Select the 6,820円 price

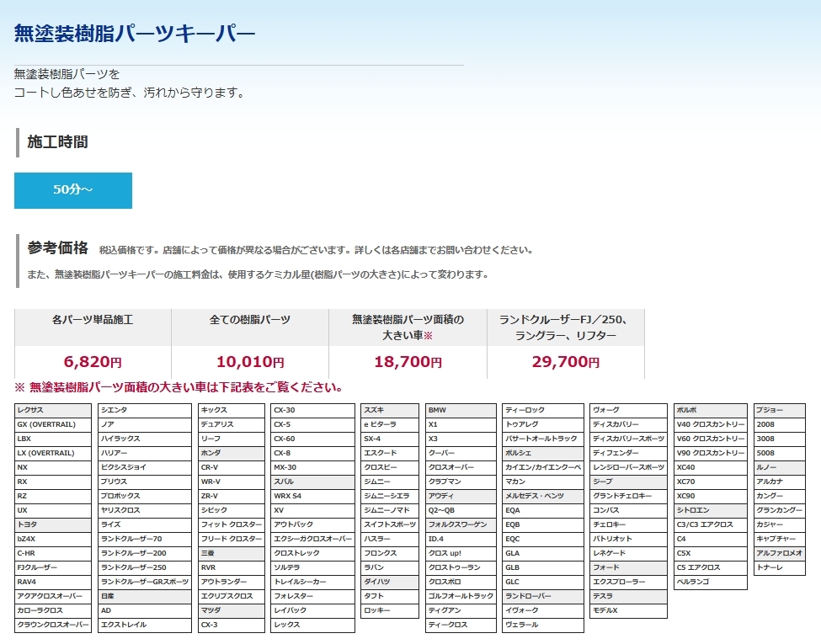coord(93,361)
